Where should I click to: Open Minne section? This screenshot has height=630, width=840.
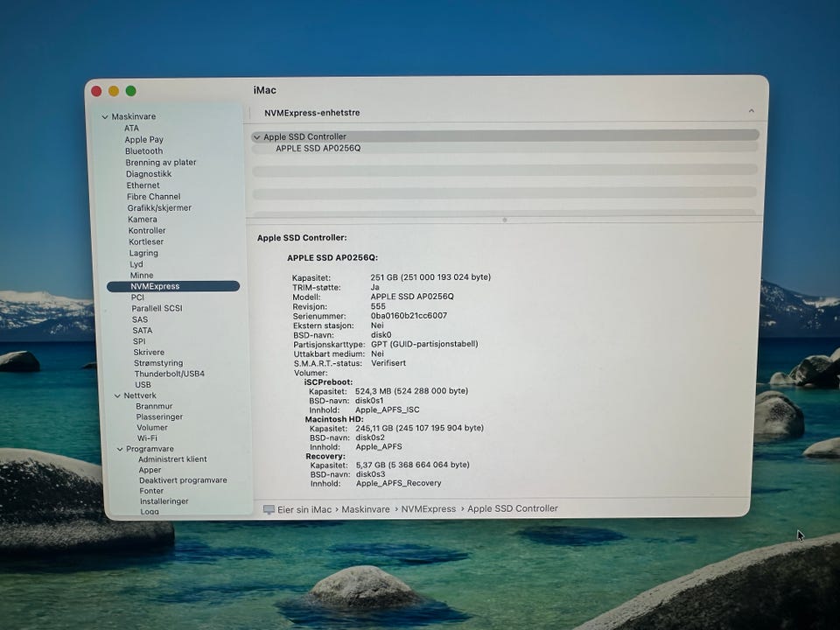point(142,276)
